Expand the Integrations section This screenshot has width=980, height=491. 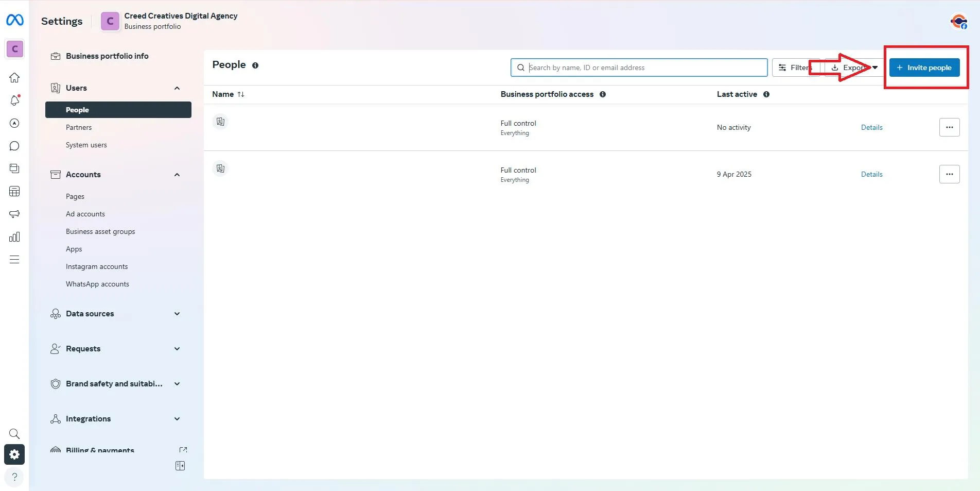(x=177, y=419)
